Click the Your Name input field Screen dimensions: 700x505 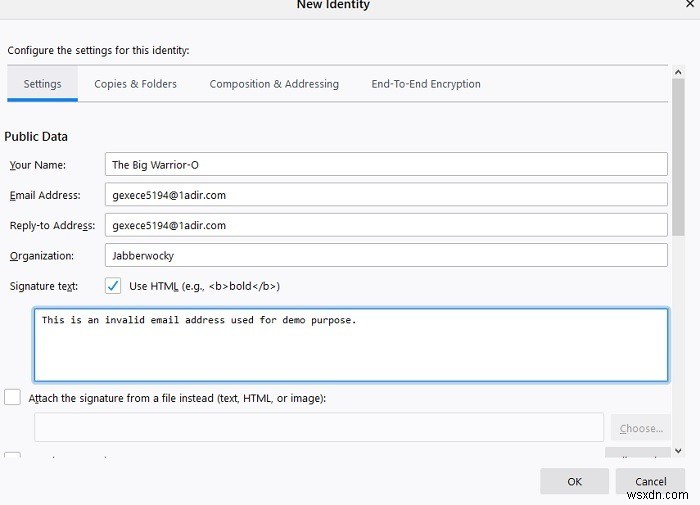click(386, 164)
